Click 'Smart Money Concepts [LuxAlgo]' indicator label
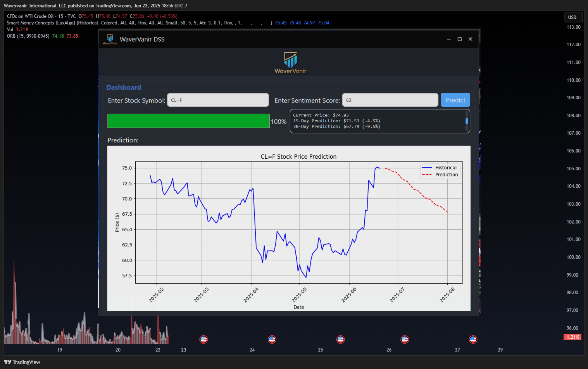Screen dimensions: 588x369 point(41,23)
